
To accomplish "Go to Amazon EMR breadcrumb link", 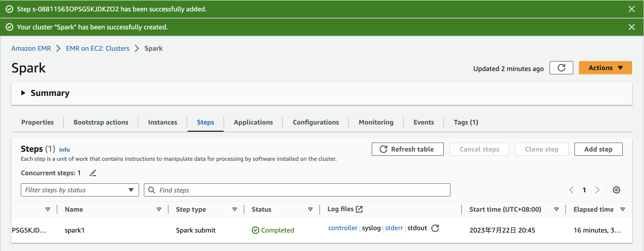I will pyautogui.click(x=31, y=48).
